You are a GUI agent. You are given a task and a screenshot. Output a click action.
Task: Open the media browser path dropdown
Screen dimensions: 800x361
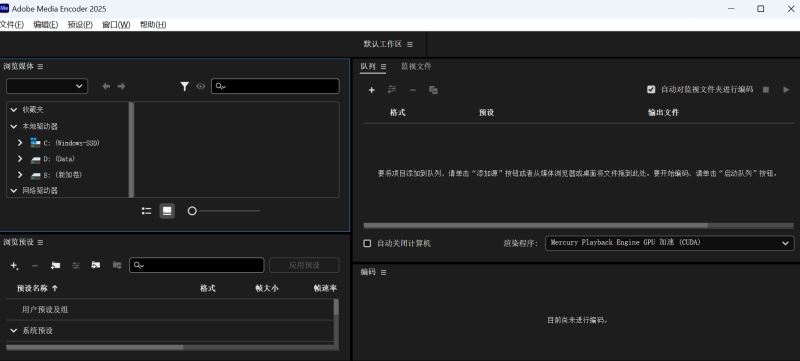click(47, 86)
